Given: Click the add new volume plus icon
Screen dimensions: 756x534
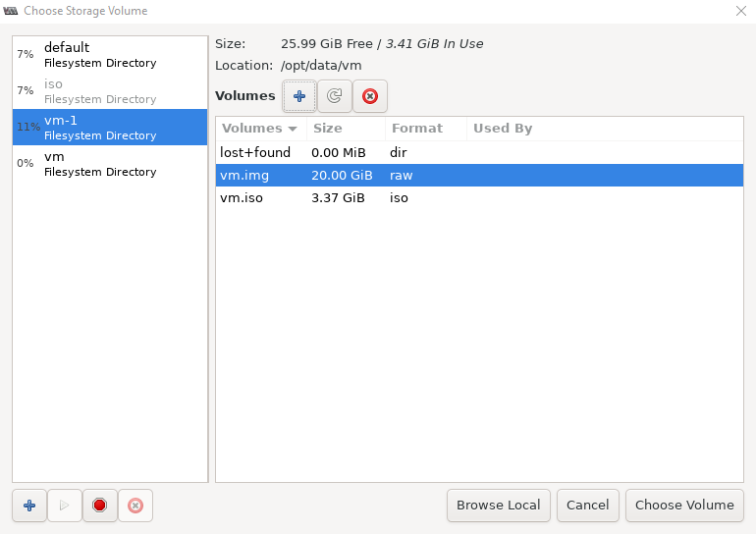Looking at the screenshot, I should click(299, 96).
